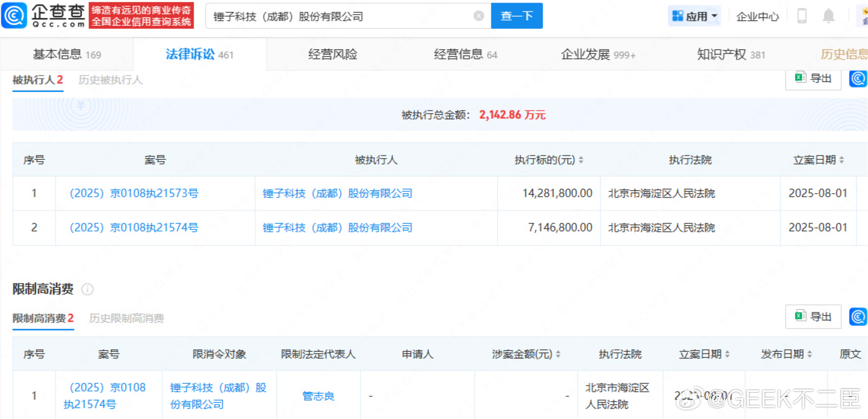The image size is (868, 419).
Task: Open case (2025)京0108执21574号 in 被执行人 table
Action: (x=134, y=228)
